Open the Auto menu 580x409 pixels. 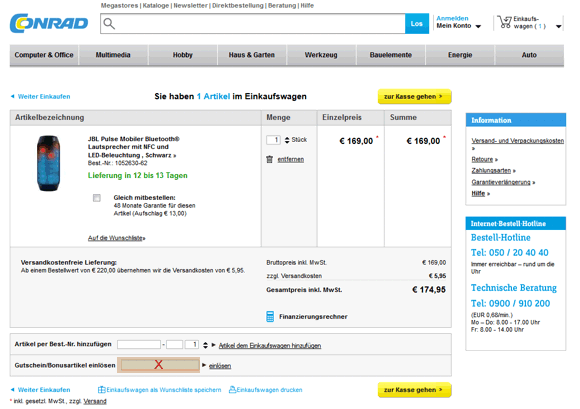tap(529, 55)
